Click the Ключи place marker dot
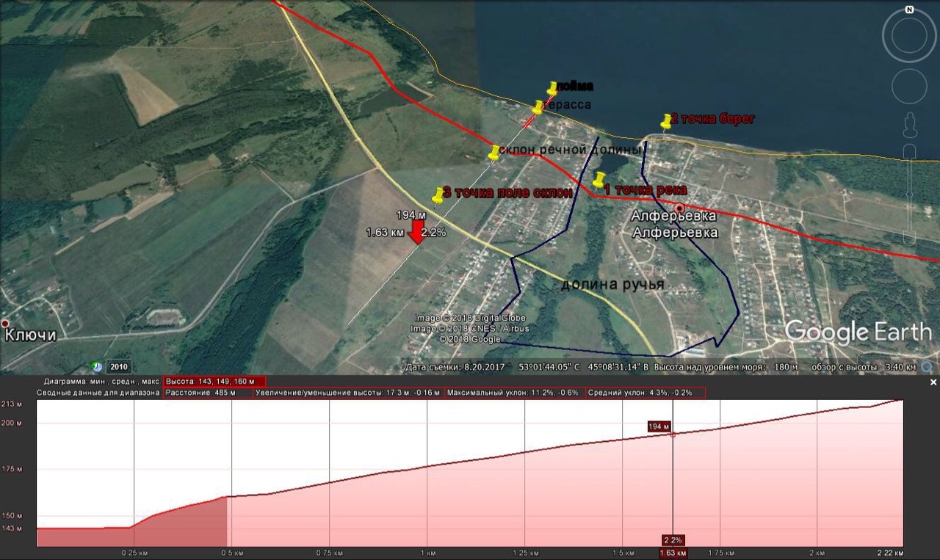Screen dimensions: 940x560 click(x=6, y=323)
